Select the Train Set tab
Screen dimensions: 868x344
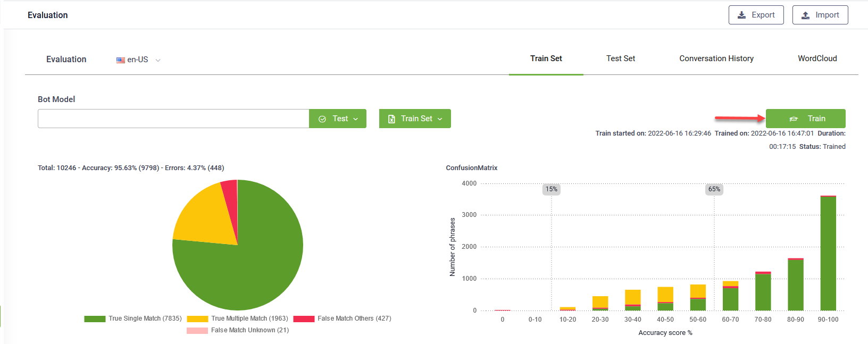coord(546,58)
